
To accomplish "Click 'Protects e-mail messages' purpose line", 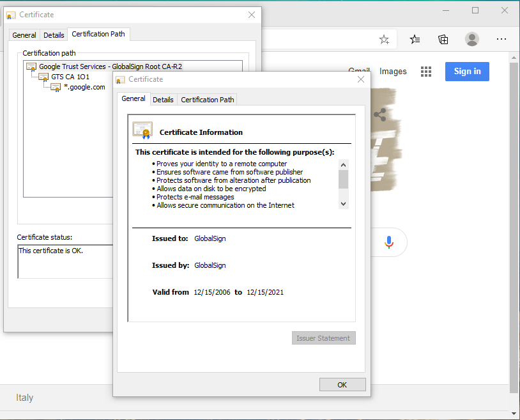I will [195, 197].
